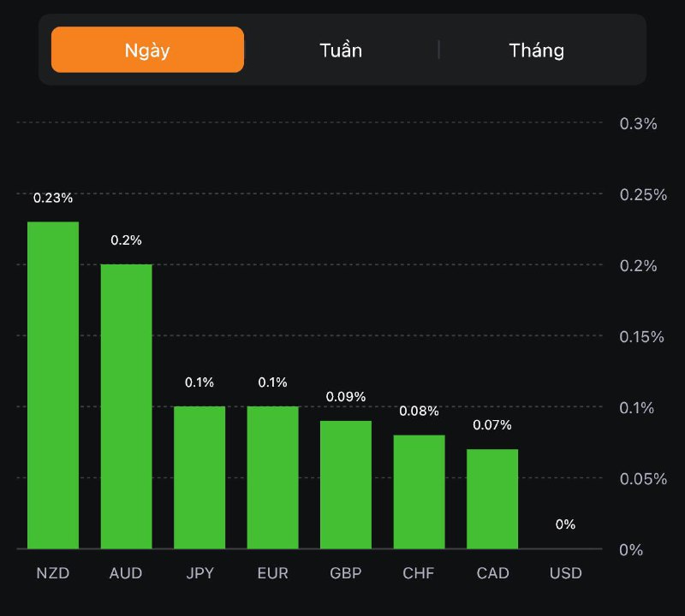Image resolution: width=685 pixels, height=616 pixels.
Task: Click the 0% value above USD
Action: pyautogui.click(x=565, y=524)
